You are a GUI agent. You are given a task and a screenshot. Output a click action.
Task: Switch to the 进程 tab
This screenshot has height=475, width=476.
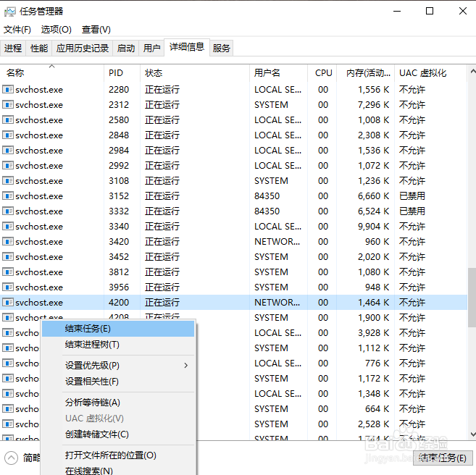coord(13,48)
